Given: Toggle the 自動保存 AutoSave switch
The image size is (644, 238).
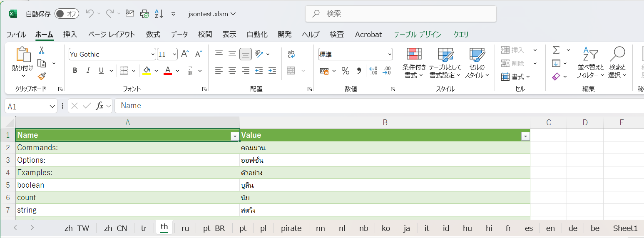Looking at the screenshot, I should tap(67, 14).
